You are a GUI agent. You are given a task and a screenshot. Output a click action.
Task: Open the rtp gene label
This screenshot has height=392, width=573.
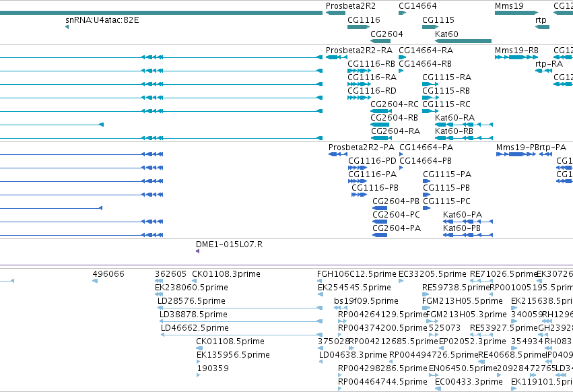(x=541, y=20)
